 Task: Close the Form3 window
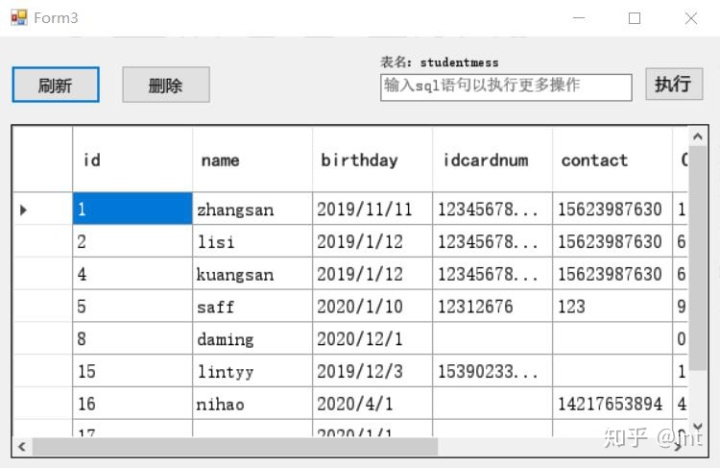tap(691, 18)
